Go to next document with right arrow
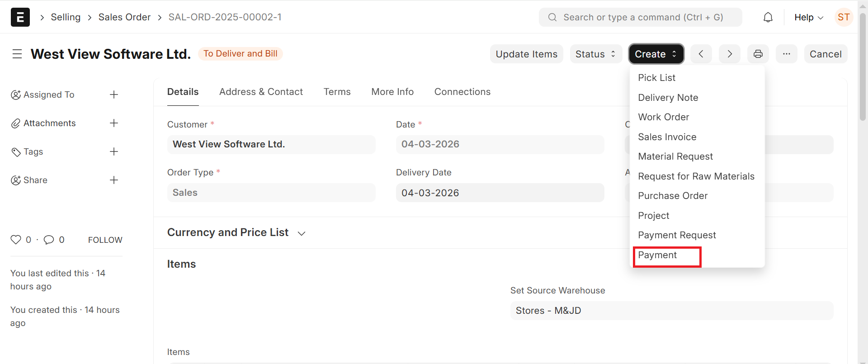868x364 pixels. (x=730, y=54)
